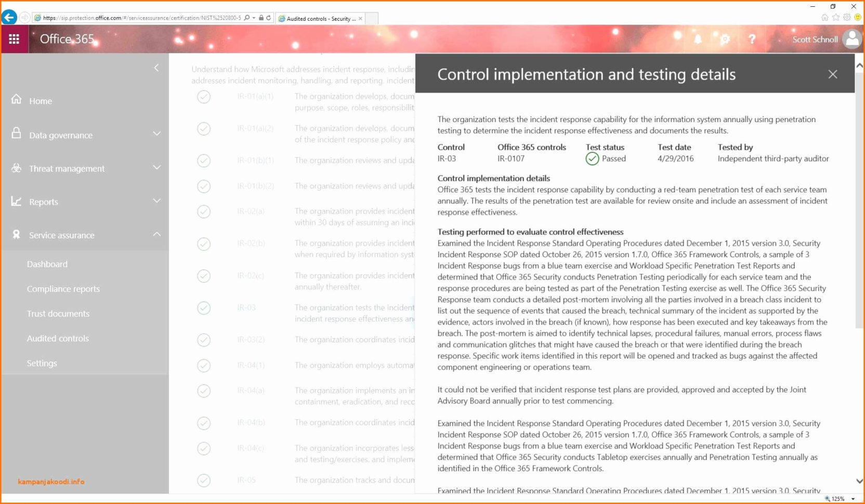
Task: Refresh the page from the address bar
Action: [x=269, y=18]
